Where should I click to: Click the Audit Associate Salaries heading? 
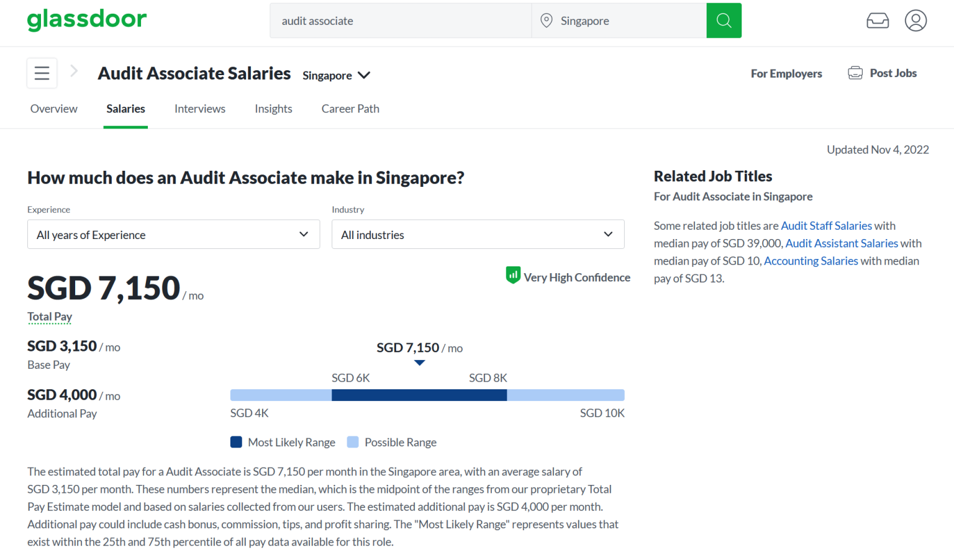194,73
